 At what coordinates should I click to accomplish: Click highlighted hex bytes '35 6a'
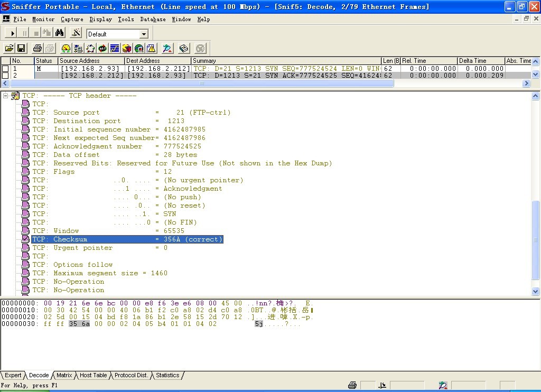(x=79, y=324)
